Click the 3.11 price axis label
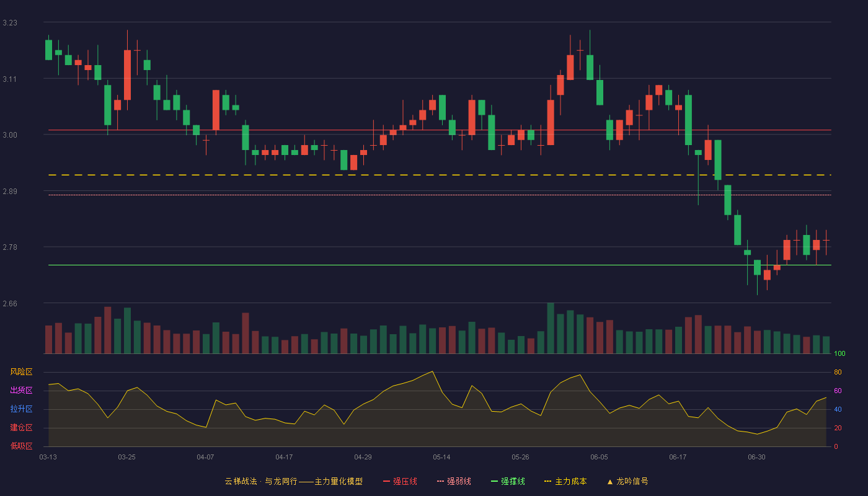This screenshot has width=868, height=496. point(10,79)
